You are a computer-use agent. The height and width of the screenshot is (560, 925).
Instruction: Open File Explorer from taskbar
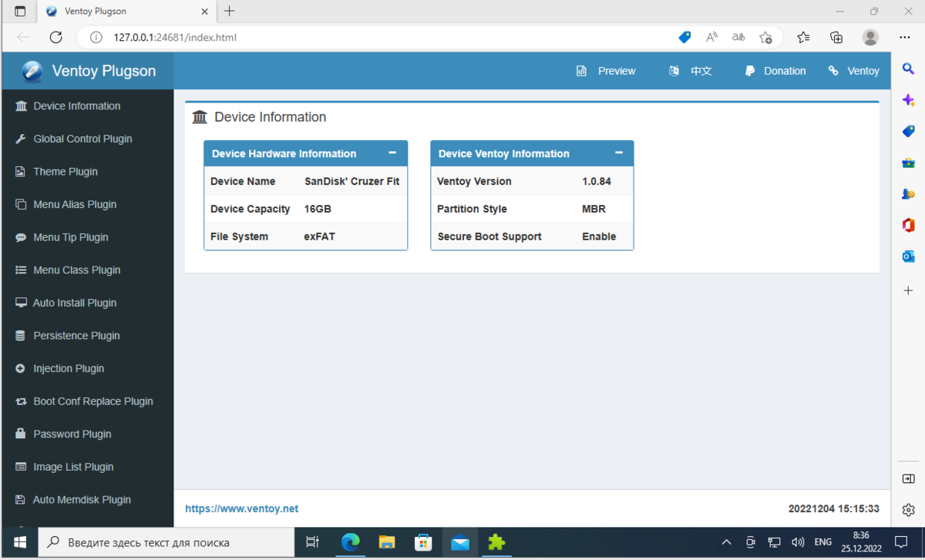[x=386, y=542]
